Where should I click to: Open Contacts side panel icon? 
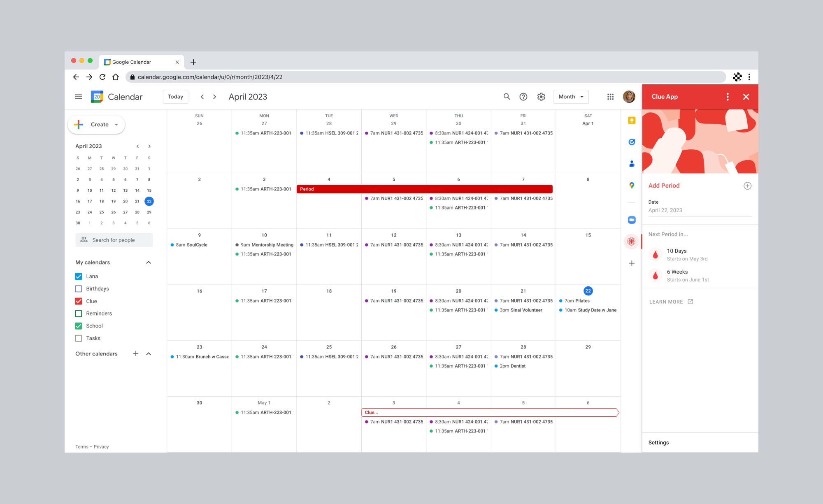(632, 164)
